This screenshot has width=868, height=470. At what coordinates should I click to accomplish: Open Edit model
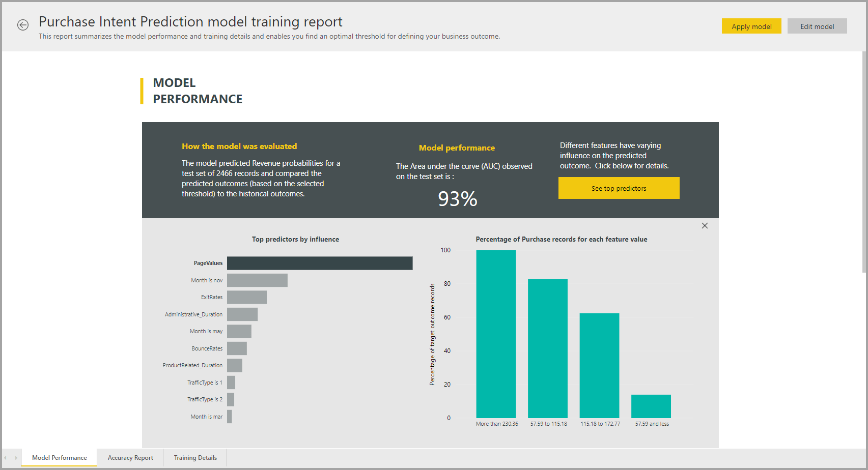click(x=817, y=26)
